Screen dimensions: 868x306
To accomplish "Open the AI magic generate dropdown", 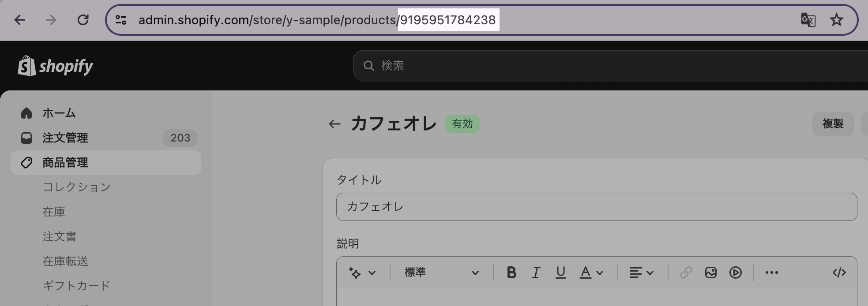I will pyautogui.click(x=362, y=272).
